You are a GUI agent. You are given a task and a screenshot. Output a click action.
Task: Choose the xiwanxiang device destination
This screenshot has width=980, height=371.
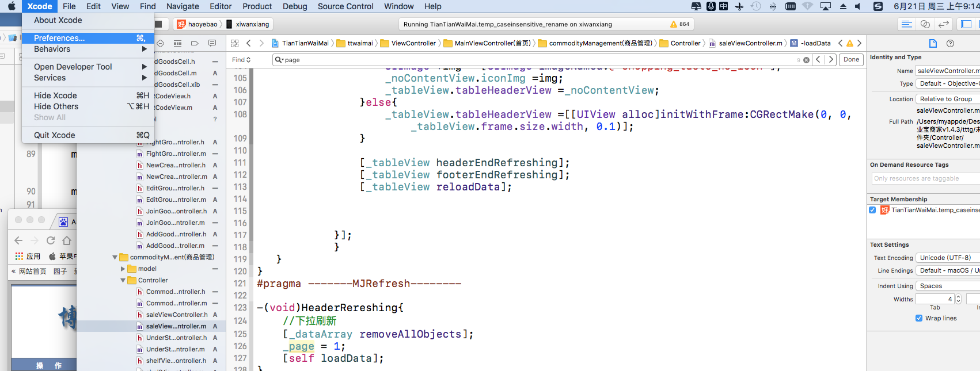pyautogui.click(x=248, y=24)
